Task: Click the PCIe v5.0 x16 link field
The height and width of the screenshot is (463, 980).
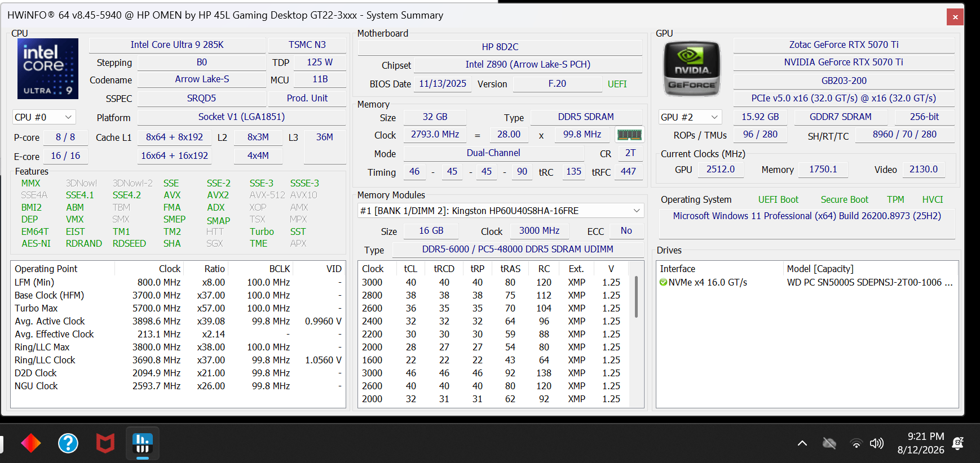Action: coord(844,98)
